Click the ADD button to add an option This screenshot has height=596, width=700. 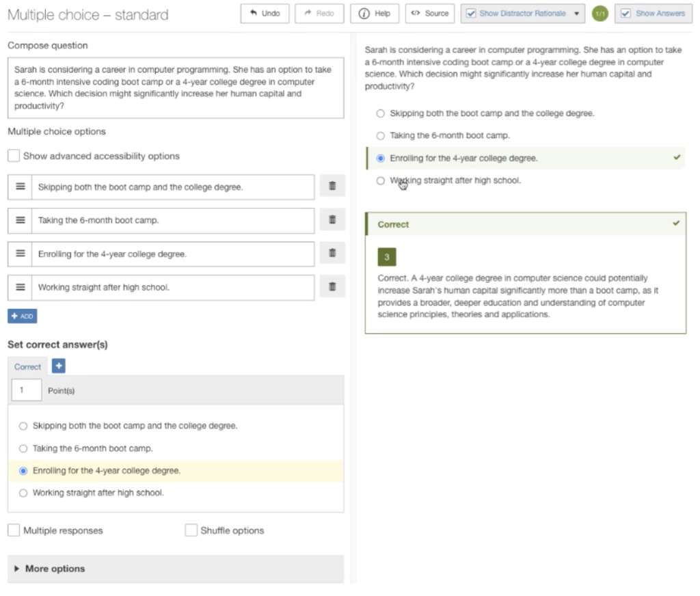pyautogui.click(x=22, y=316)
